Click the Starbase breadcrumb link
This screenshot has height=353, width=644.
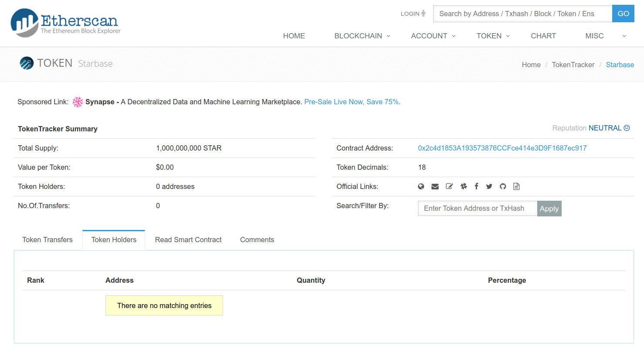pyautogui.click(x=620, y=65)
